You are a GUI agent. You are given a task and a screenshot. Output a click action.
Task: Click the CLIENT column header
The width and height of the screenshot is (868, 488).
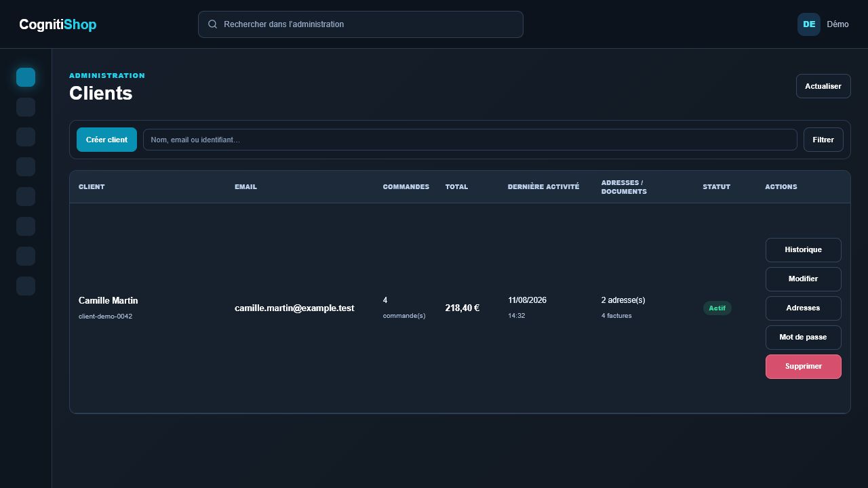tap(92, 187)
